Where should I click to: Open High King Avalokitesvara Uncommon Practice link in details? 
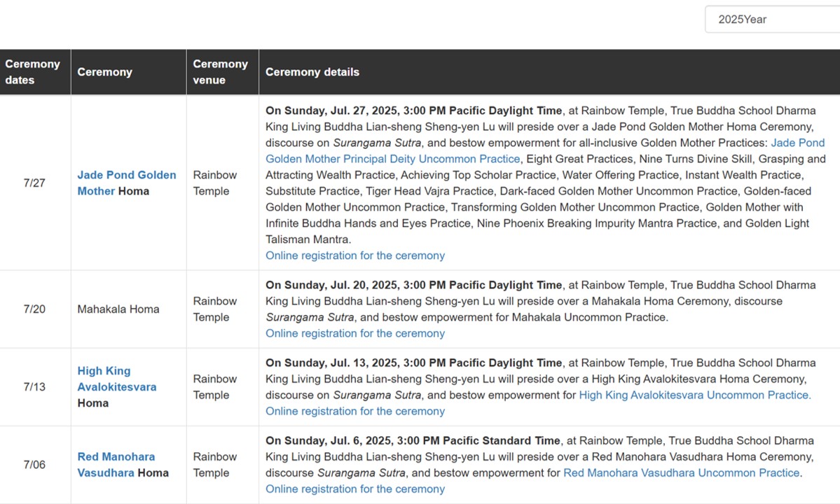[695, 395]
